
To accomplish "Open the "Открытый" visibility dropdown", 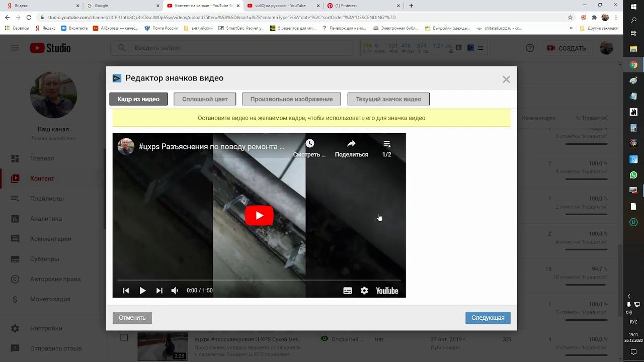I will (x=342, y=339).
